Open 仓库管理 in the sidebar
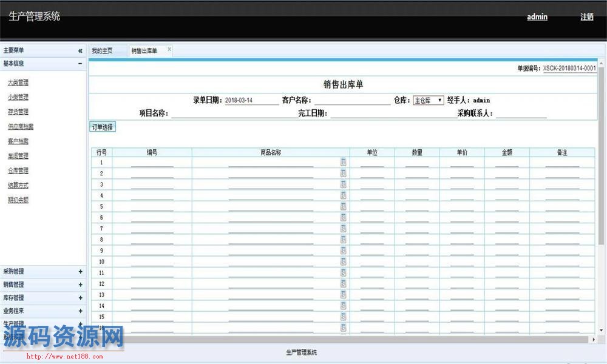The image size is (607, 364). click(x=18, y=170)
